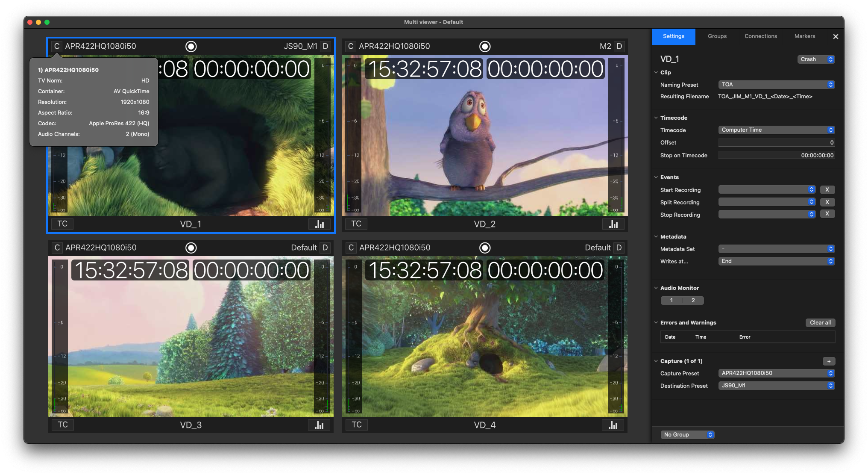
Task: Start recording on the VD_4 channel
Action: (x=485, y=248)
